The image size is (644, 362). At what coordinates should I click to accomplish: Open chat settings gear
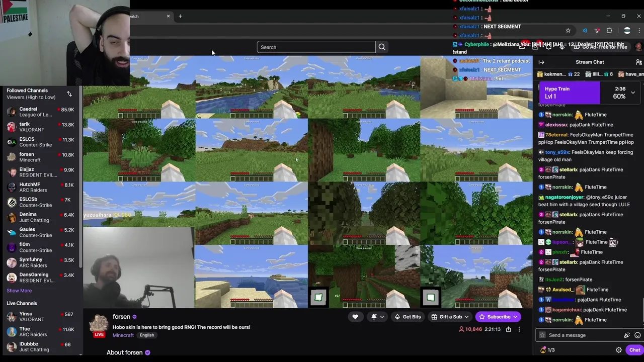point(619,350)
